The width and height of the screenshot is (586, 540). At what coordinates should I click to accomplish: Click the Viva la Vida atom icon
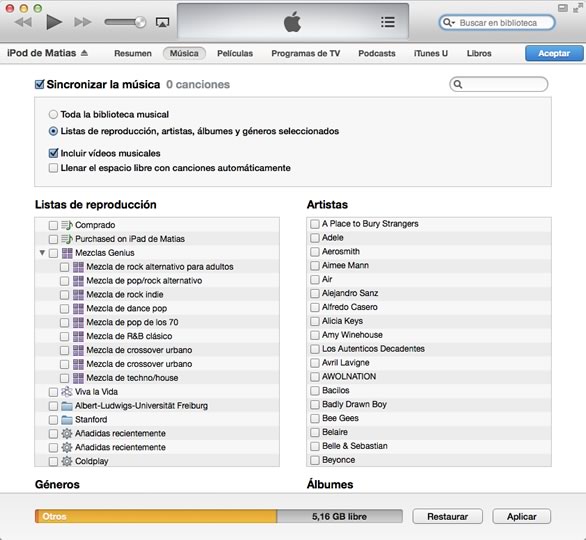point(67,392)
